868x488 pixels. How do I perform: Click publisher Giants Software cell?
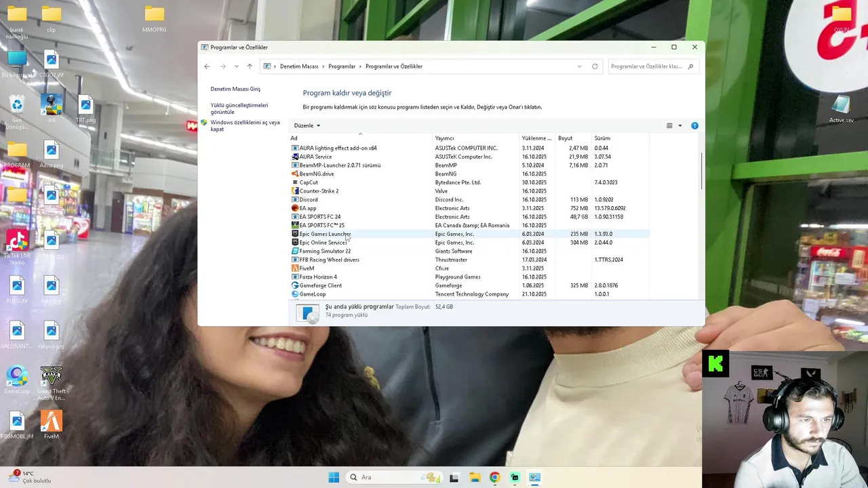click(454, 251)
